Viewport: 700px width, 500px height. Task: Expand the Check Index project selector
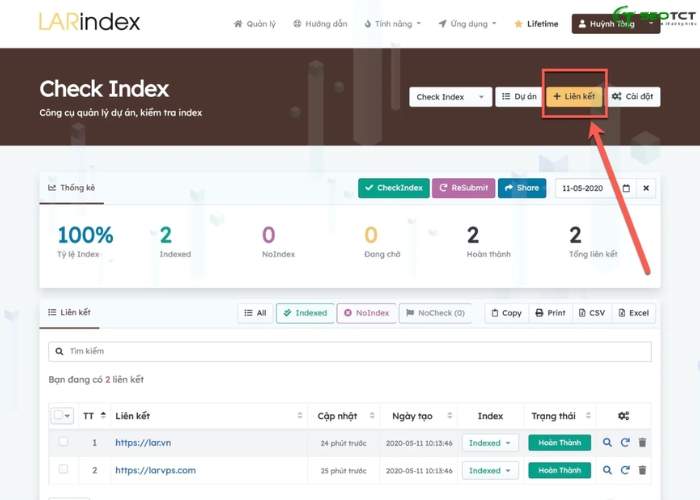450,97
